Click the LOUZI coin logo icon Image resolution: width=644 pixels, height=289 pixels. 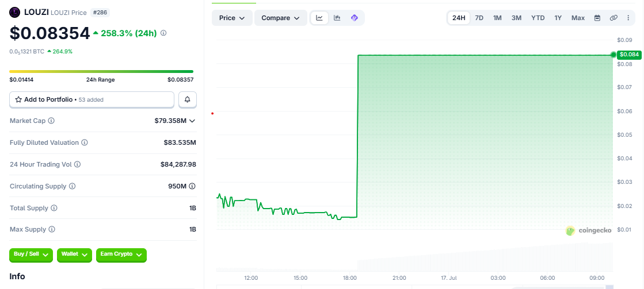click(x=15, y=12)
